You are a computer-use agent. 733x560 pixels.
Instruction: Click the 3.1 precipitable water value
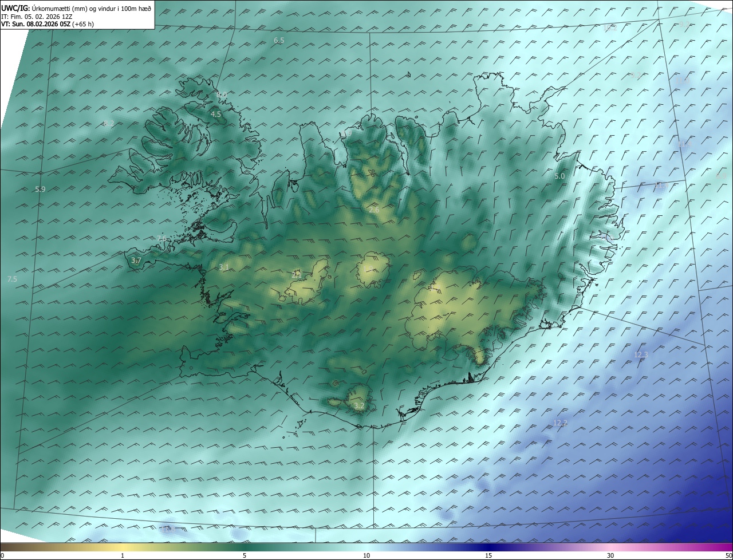click(x=224, y=267)
